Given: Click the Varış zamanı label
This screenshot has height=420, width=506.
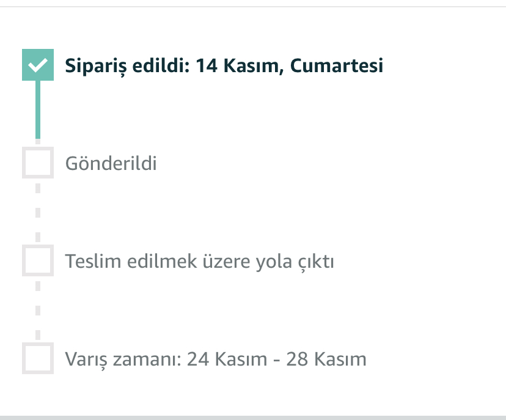Looking at the screenshot, I should pos(123,359).
